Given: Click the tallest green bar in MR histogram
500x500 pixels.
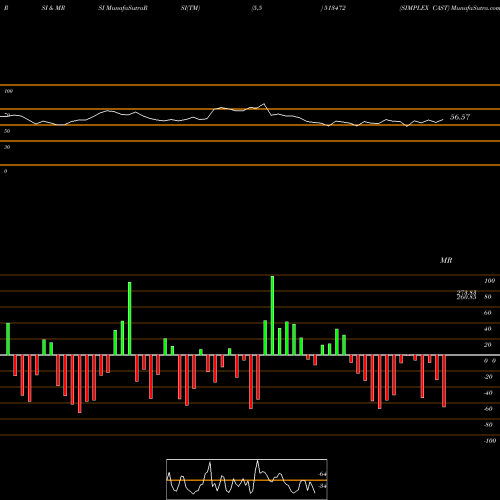Looking at the screenshot, I should 272,315.
